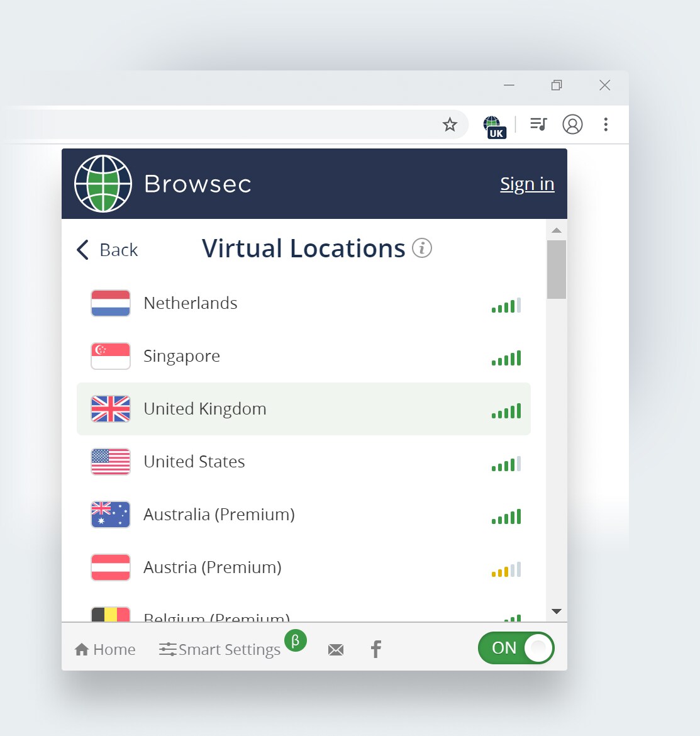700x736 pixels.
Task: Check Austria's connection strength bars
Action: click(x=505, y=569)
